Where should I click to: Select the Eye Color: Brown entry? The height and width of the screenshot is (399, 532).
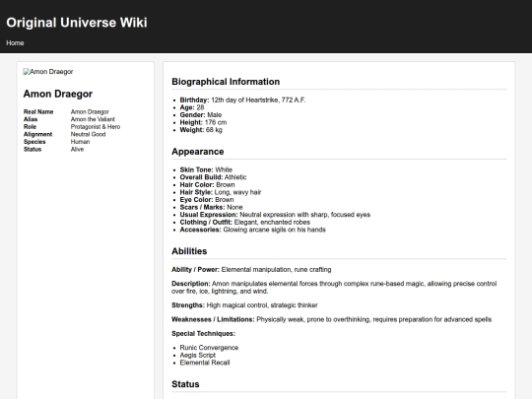207,200
